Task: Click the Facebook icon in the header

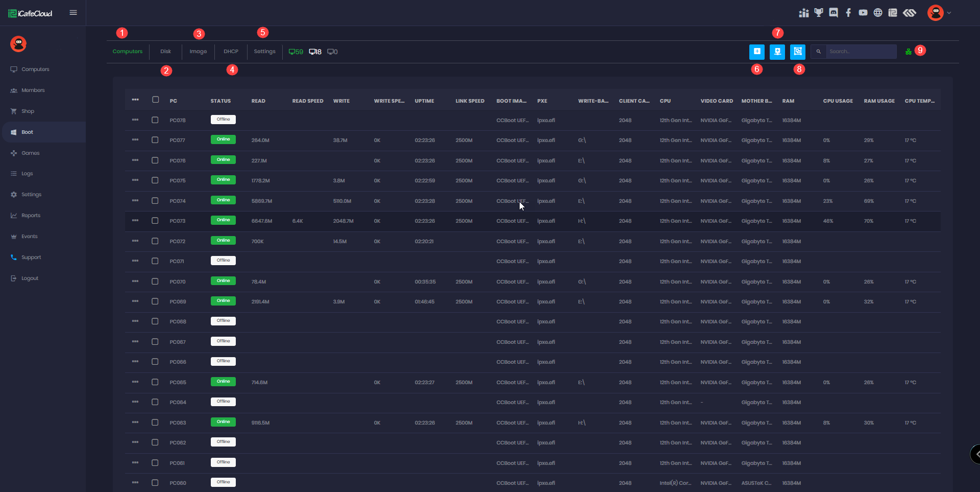Action: click(x=848, y=13)
